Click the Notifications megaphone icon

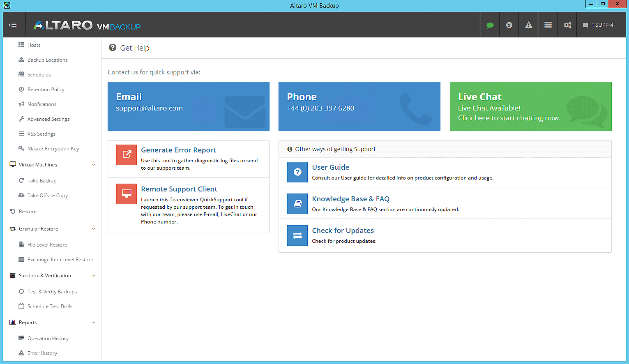(21, 104)
